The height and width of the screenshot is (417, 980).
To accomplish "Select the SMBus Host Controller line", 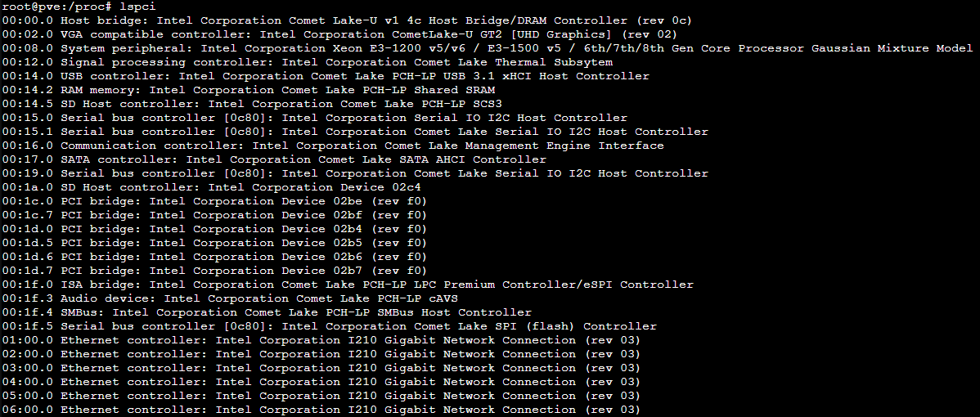I will (x=266, y=312).
